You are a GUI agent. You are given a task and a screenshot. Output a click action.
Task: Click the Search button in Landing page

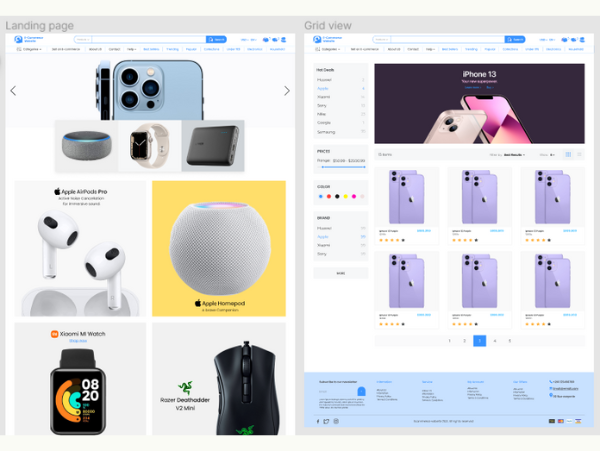216,39
